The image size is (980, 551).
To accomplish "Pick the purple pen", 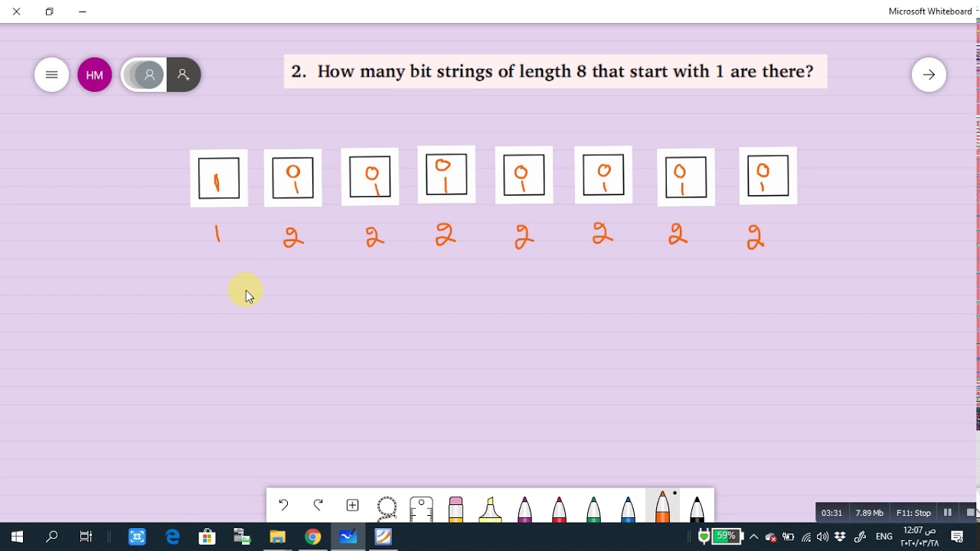I will click(524, 508).
